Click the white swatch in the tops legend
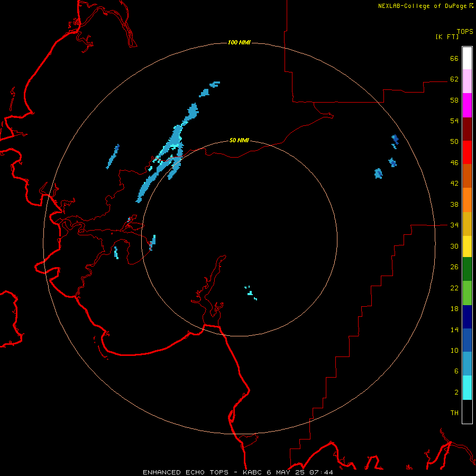 pos(467,58)
